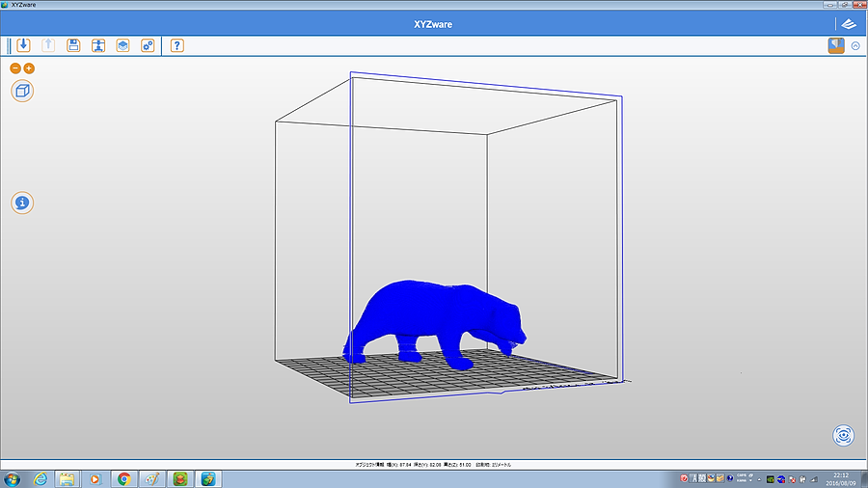Open Internet Explorer from the taskbar
The image size is (868, 488).
tap(41, 478)
